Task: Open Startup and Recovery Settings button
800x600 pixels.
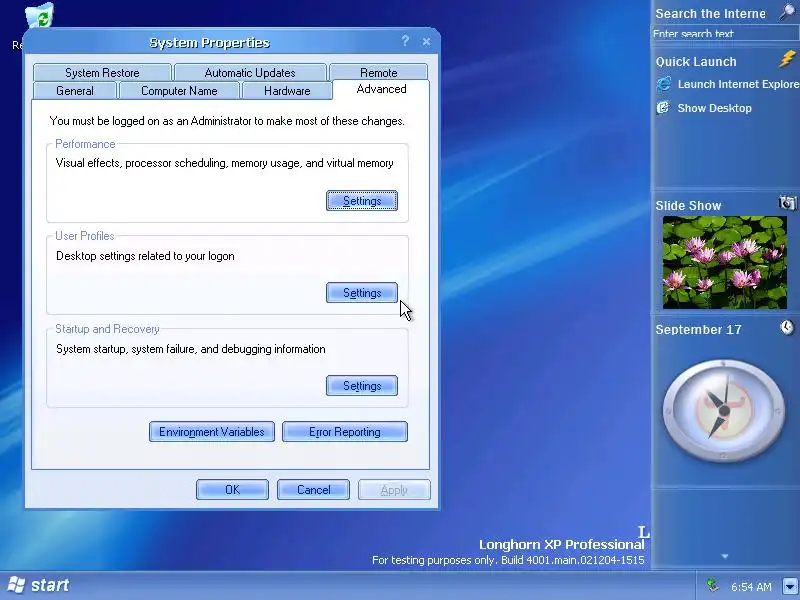Action: pyautogui.click(x=362, y=386)
